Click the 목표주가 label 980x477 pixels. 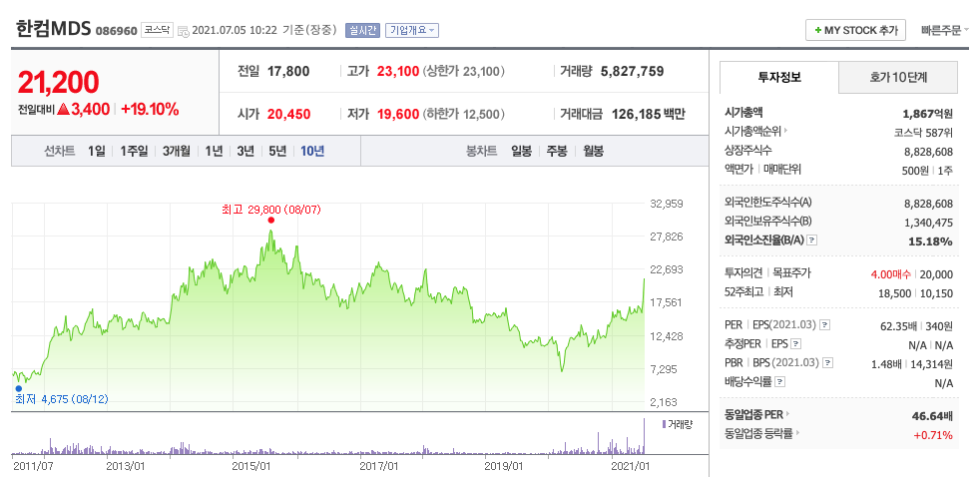coord(792,273)
